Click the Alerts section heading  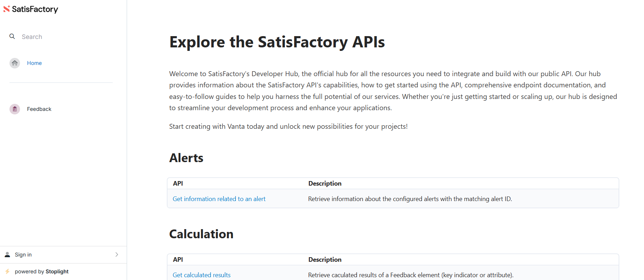coord(186,158)
